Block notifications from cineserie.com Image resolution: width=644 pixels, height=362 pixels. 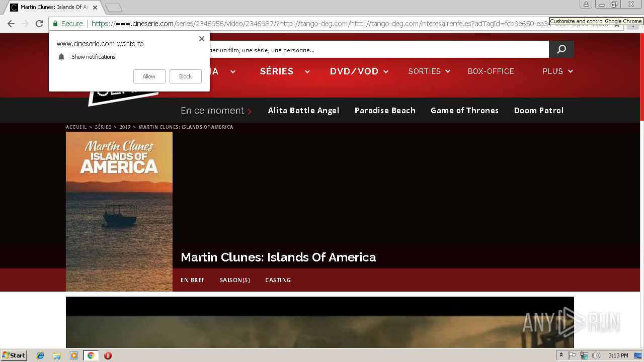click(x=185, y=76)
